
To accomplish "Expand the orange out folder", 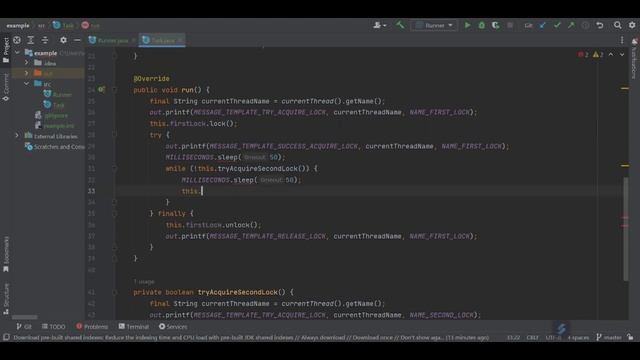I will (27, 73).
